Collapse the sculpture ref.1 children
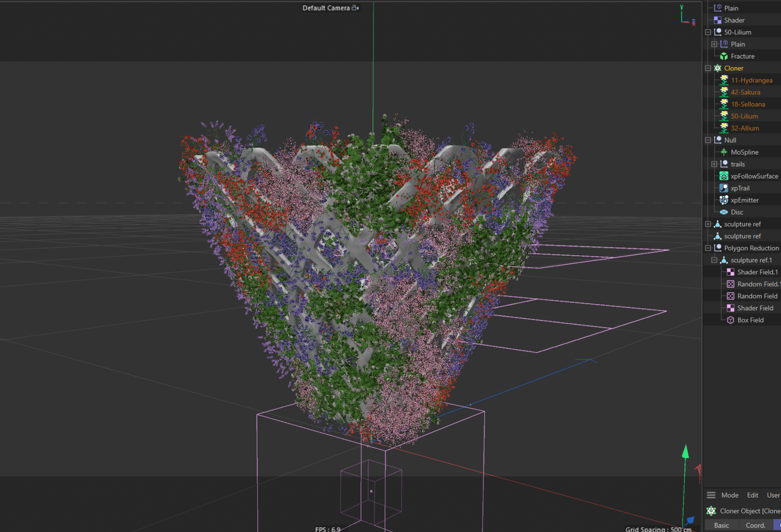 tap(714, 260)
